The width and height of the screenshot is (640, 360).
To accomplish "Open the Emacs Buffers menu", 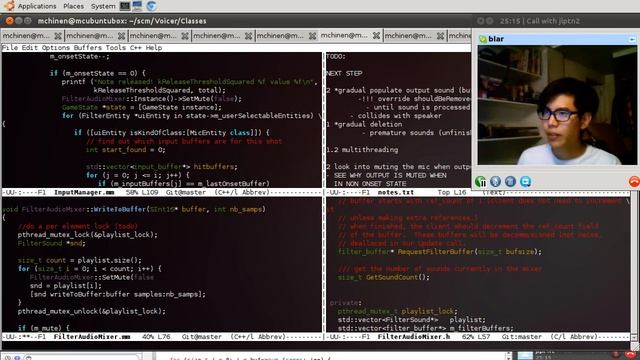I will (x=87, y=48).
